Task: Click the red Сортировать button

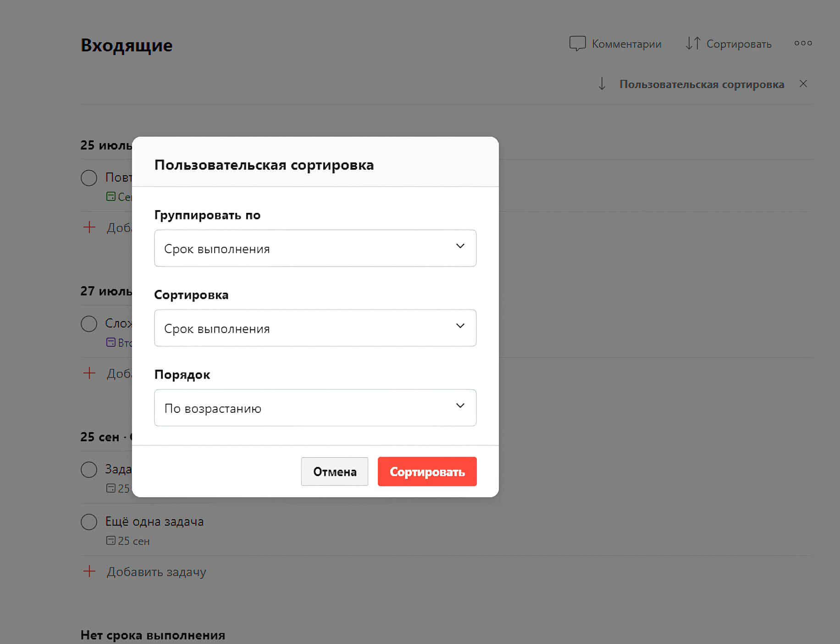Action: (x=427, y=472)
